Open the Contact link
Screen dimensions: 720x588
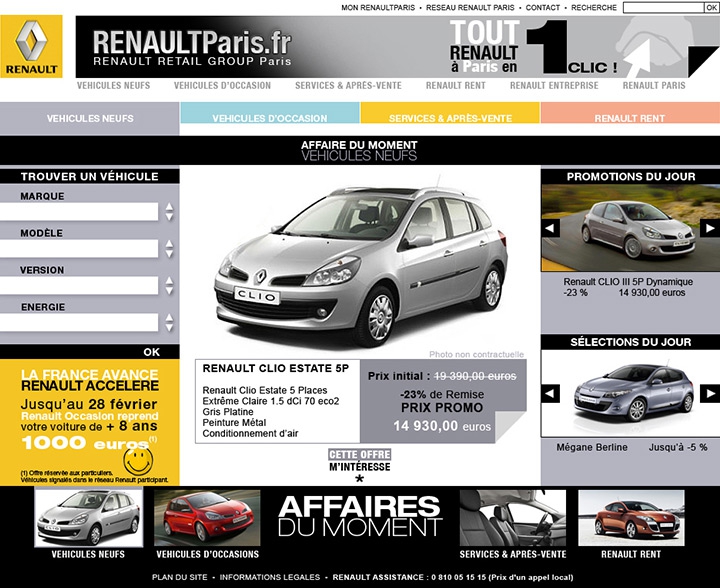543,8
